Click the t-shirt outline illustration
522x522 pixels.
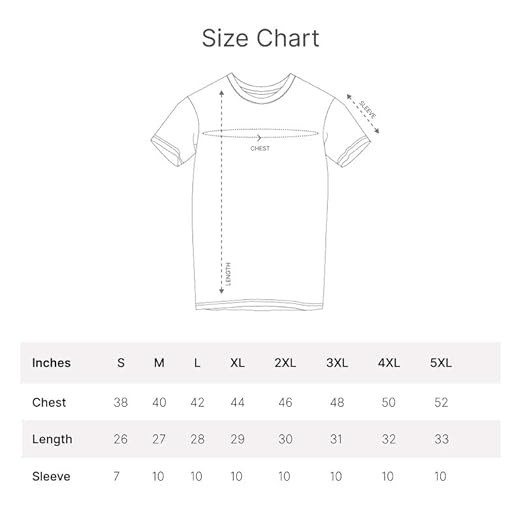pos(261,192)
